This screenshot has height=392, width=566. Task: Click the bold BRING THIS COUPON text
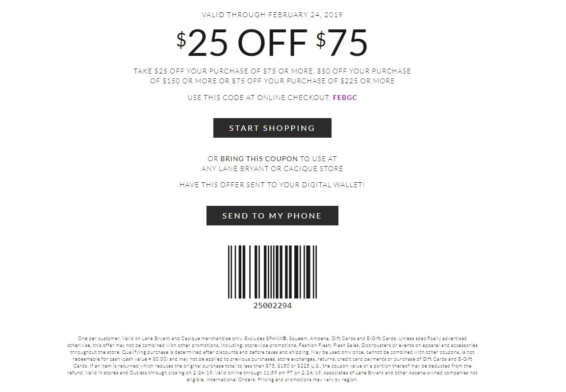click(x=259, y=159)
